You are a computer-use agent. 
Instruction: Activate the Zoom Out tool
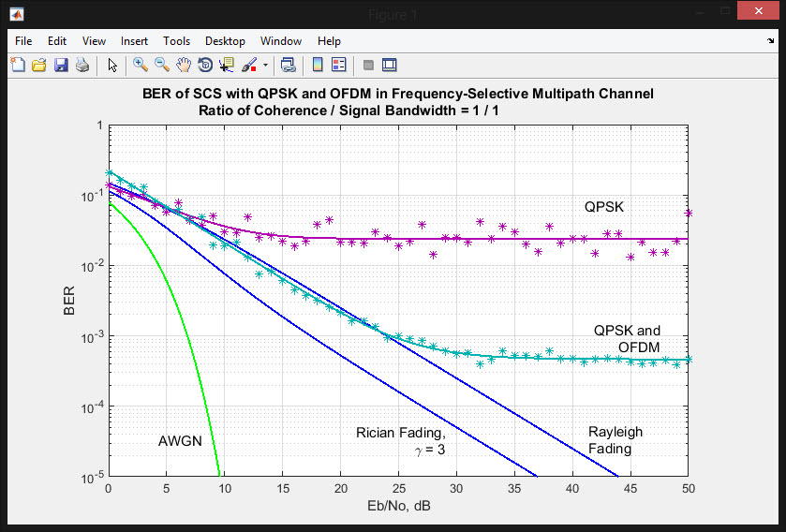(x=161, y=65)
